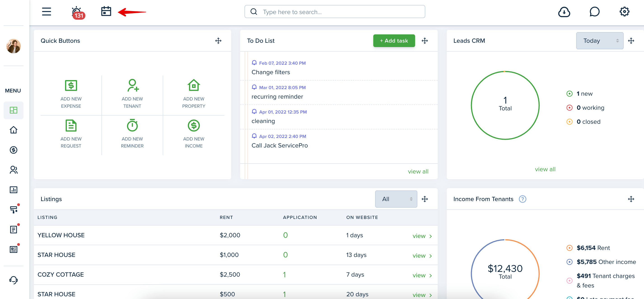Click the Income From Tenants help icon
This screenshot has width=644, height=299.
pos(522,199)
